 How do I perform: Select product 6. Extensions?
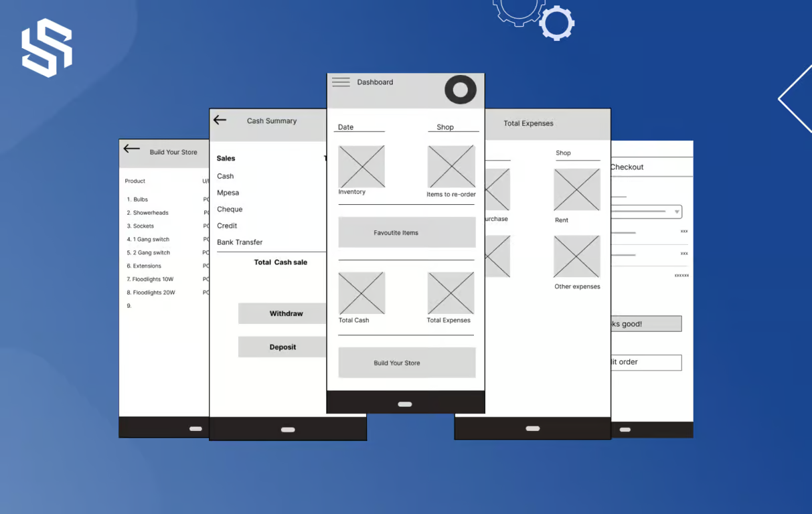pos(144,266)
